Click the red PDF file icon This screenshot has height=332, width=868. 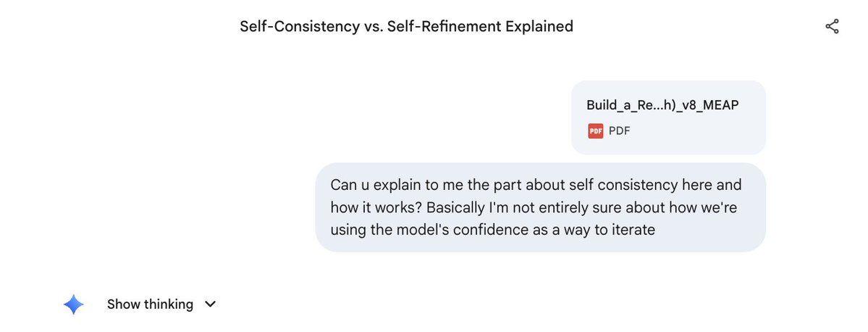(x=595, y=131)
